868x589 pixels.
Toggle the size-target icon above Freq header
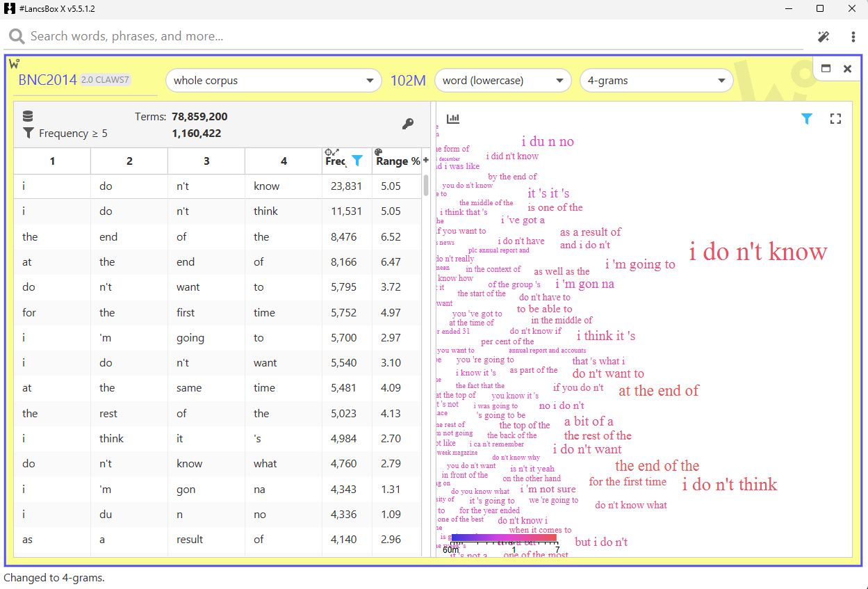tap(331, 152)
